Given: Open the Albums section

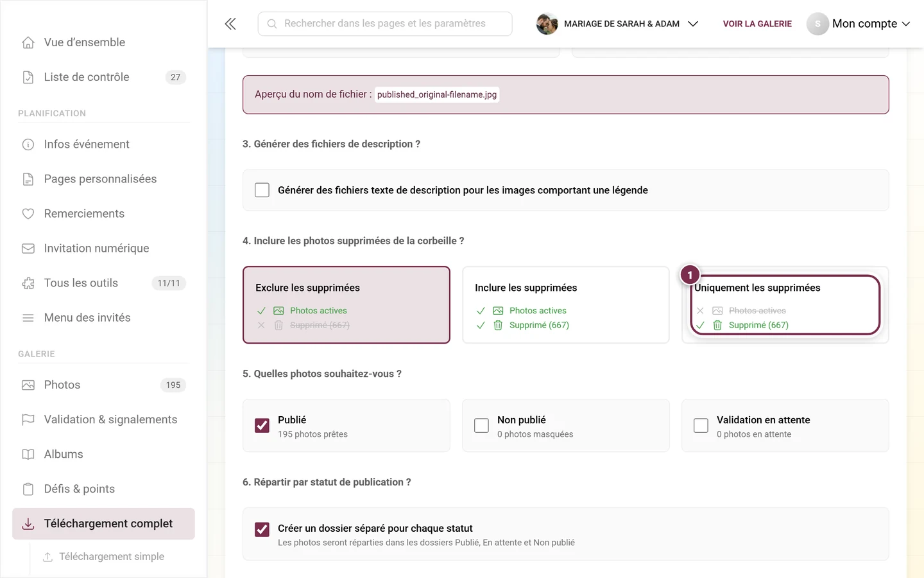Looking at the screenshot, I should coord(103,455).
